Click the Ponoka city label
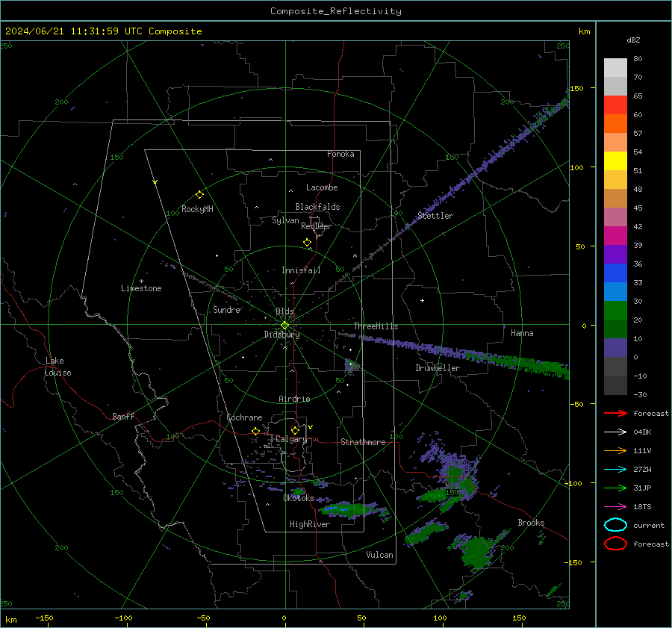Screen dimensions: 672x628 pos(340,154)
